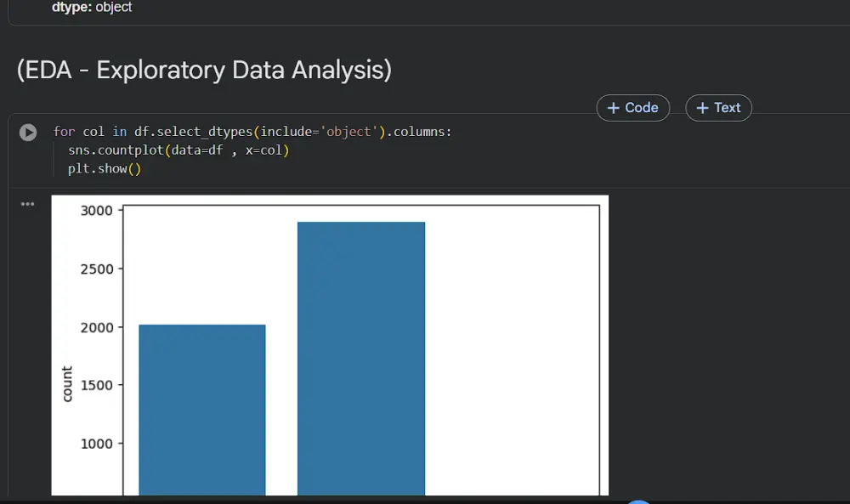
Task: Click the taller bar in the chart
Action: click(361, 358)
